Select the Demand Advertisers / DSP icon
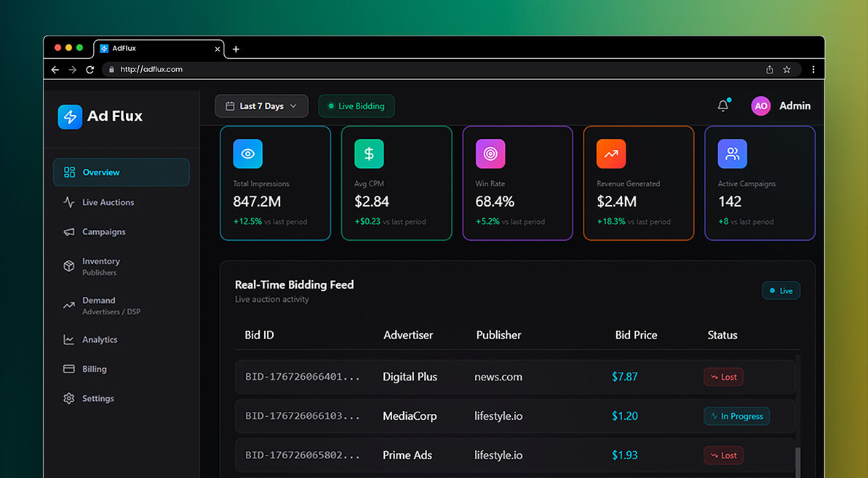The height and width of the screenshot is (478, 868). (67, 305)
